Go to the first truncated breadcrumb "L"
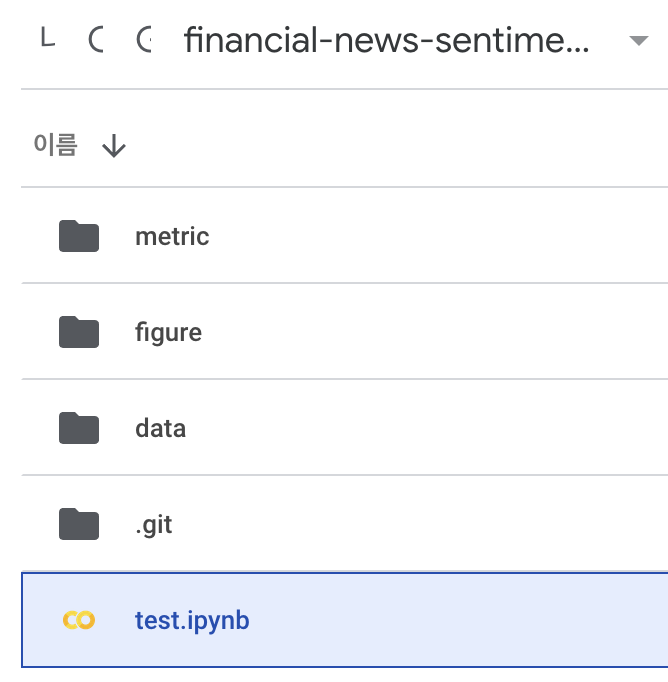 [48, 37]
